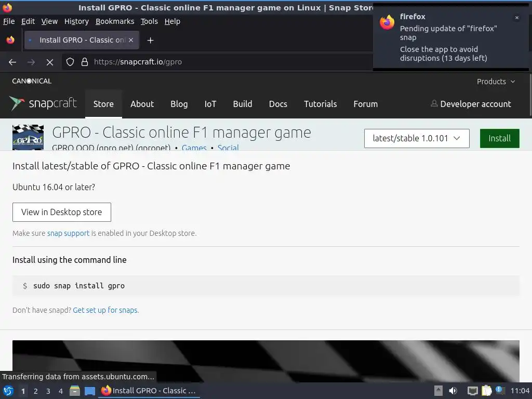Open the Edit menu
Image resolution: width=532 pixels, height=399 pixels.
(28, 21)
